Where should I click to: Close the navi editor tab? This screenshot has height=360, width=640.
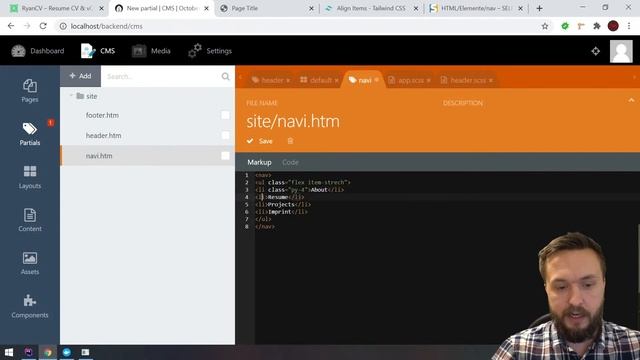pyautogui.click(x=376, y=80)
